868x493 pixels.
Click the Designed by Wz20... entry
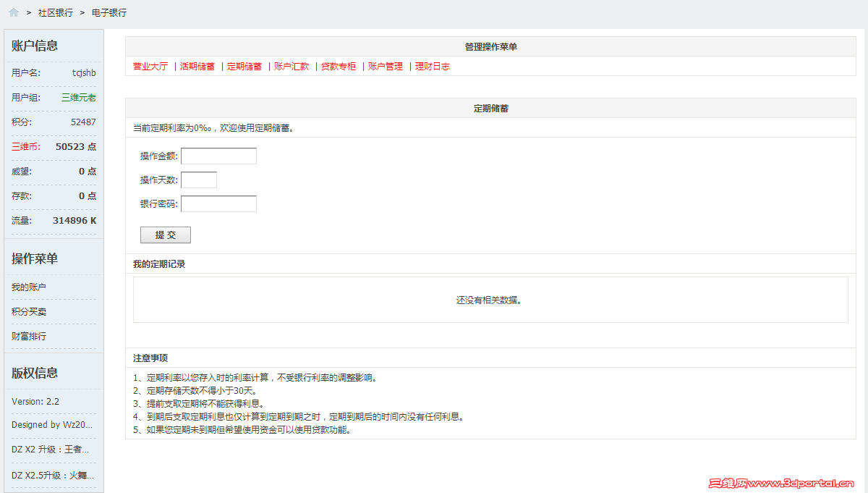point(52,425)
